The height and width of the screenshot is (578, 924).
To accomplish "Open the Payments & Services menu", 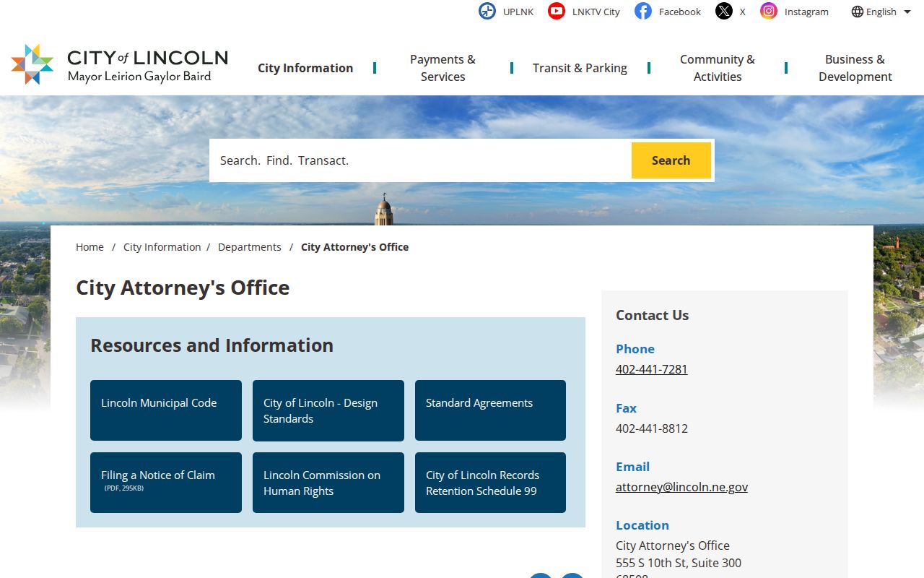I will (443, 68).
